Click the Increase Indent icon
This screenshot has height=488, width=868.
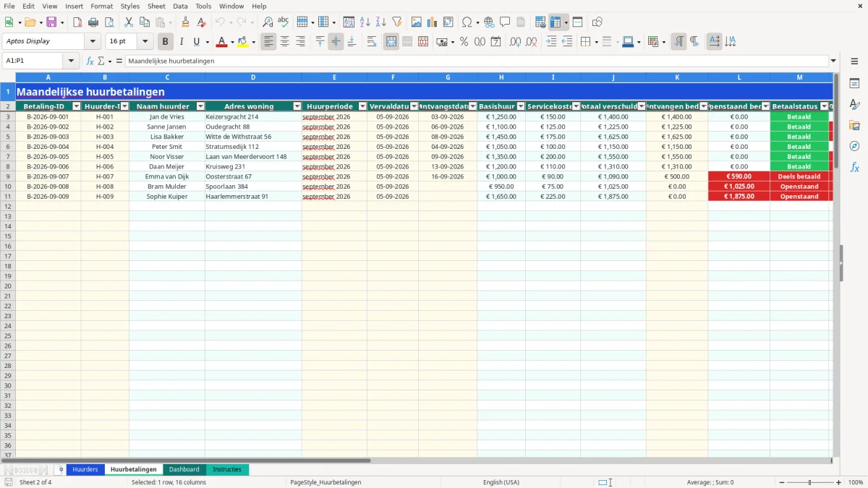click(551, 42)
